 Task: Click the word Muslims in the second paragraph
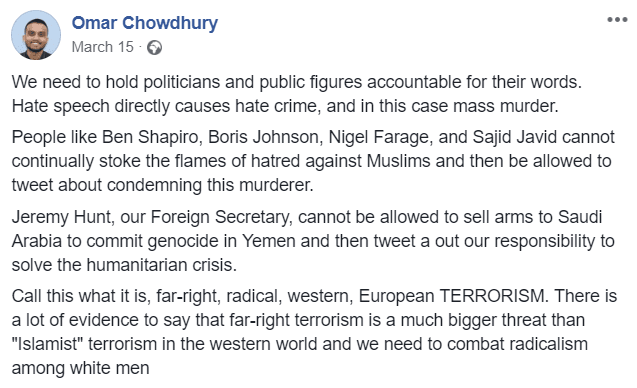coord(398,161)
